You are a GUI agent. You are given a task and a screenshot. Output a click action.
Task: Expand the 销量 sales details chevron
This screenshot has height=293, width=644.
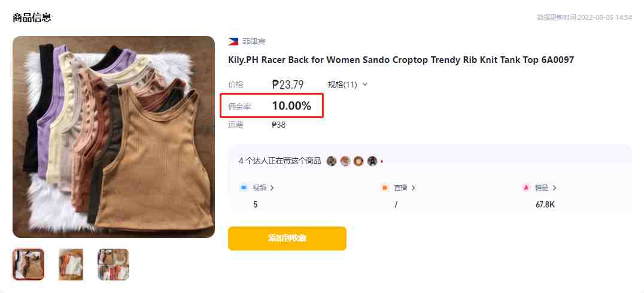point(554,188)
